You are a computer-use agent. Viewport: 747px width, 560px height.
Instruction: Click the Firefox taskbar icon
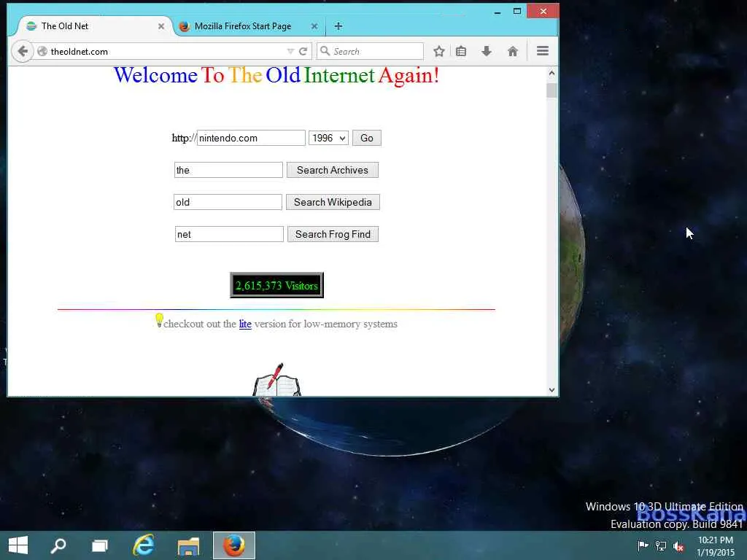coord(234,545)
